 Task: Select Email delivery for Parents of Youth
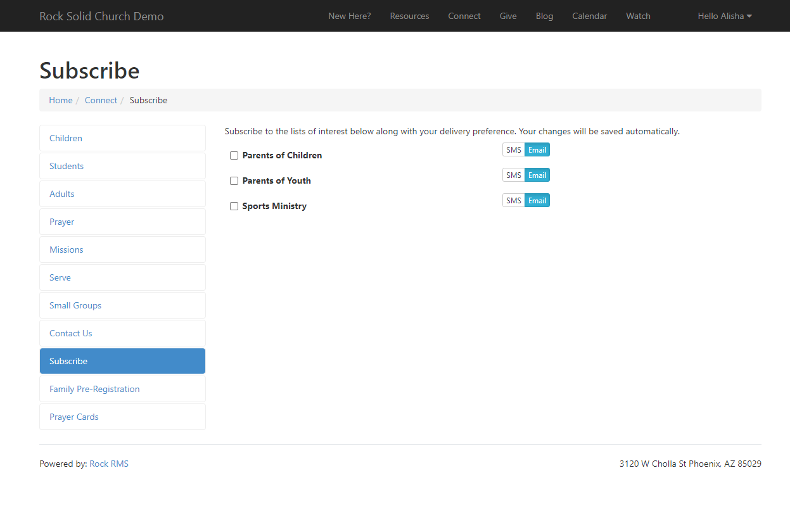click(x=537, y=175)
